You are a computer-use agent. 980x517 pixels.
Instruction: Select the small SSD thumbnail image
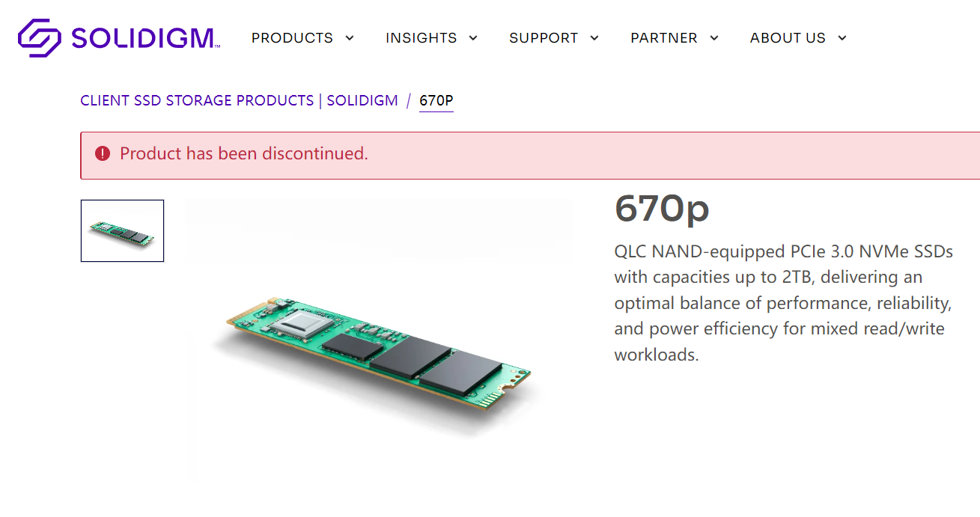[122, 230]
